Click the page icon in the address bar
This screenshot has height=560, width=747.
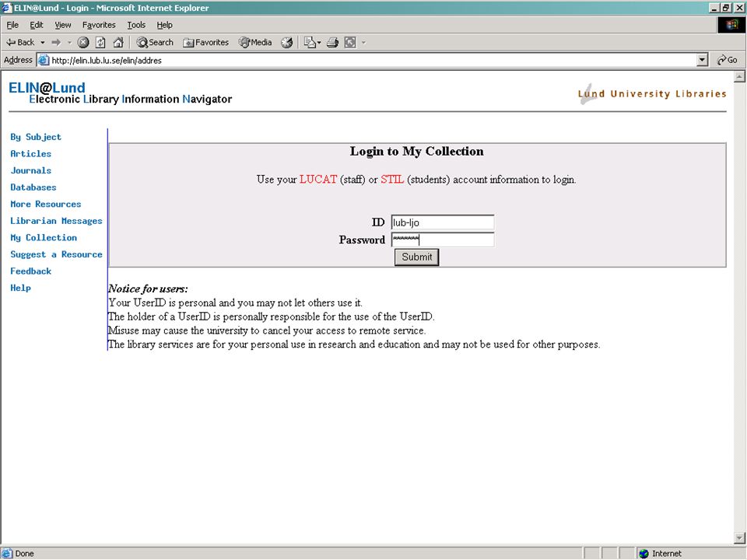coord(44,60)
